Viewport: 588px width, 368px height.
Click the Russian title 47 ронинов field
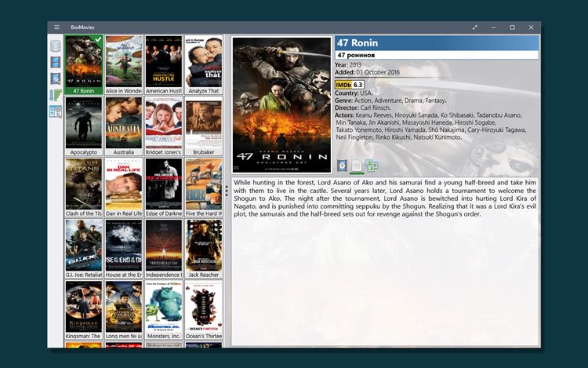pyautogui.click(x=437, y=55)
